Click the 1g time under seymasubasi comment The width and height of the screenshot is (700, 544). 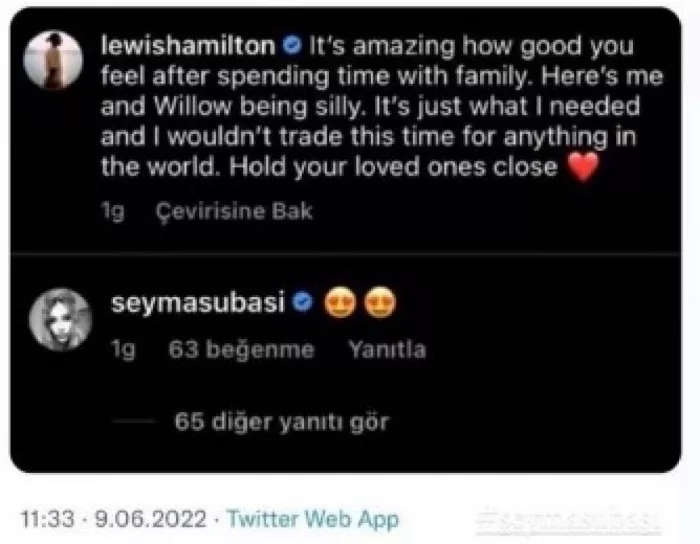pyautogui.click(x=123, y=349)
